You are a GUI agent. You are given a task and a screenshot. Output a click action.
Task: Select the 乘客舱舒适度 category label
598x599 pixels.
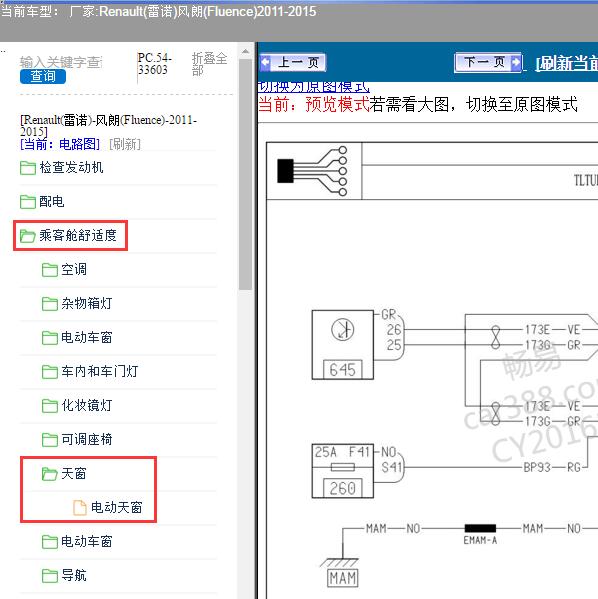pyautogui.click(x=78, y=235)
